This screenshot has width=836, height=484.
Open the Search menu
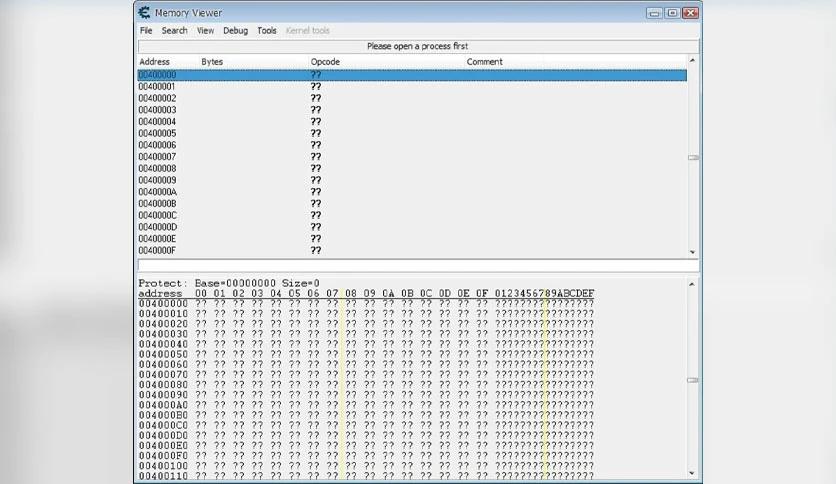point(174,31)
